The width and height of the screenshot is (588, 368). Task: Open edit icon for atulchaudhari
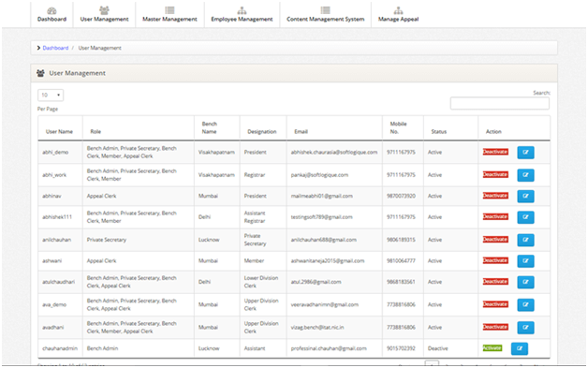pyautogui.click(x=525, y=282)
